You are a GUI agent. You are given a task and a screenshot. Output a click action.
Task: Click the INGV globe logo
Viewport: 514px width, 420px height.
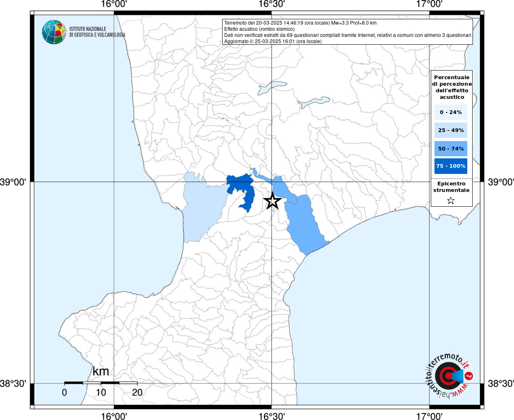(54, 32)
